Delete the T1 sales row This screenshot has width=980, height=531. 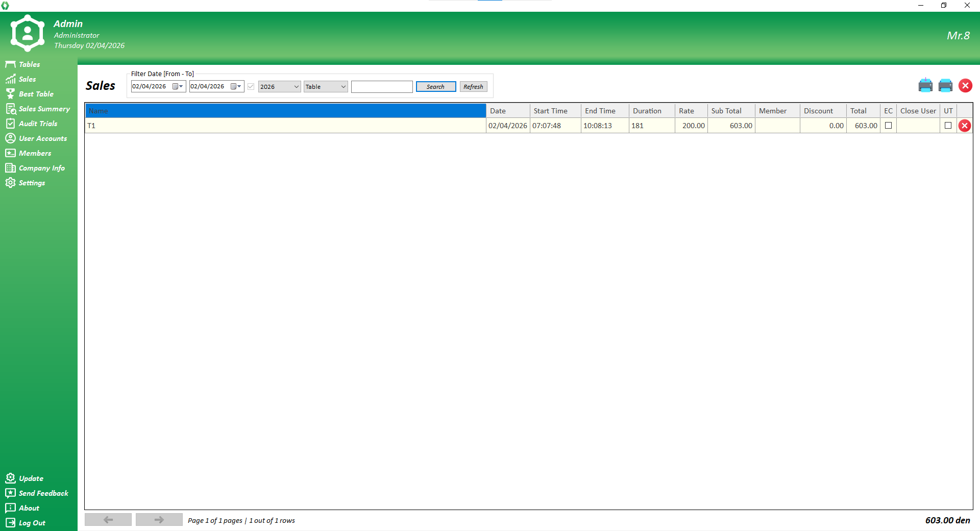[x=964, y=126]
